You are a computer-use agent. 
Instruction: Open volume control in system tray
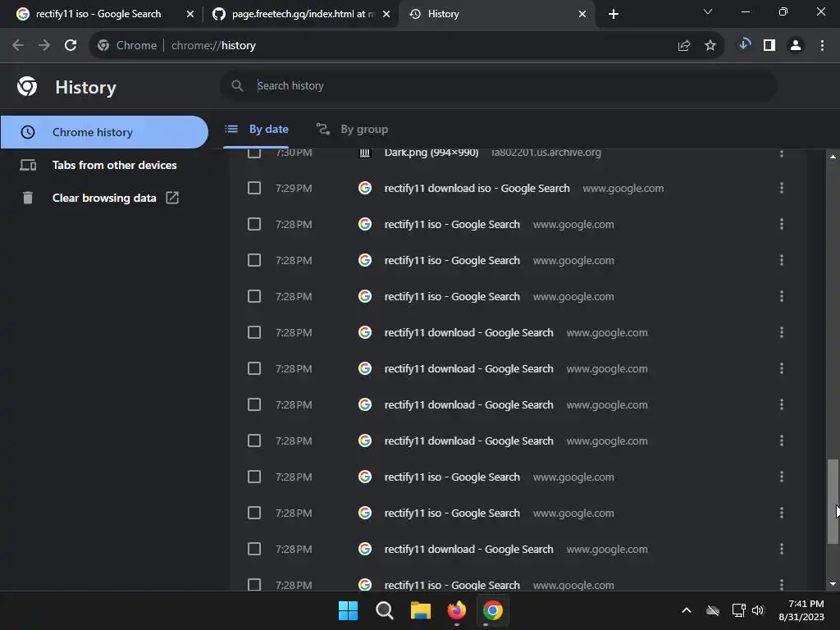758,610
